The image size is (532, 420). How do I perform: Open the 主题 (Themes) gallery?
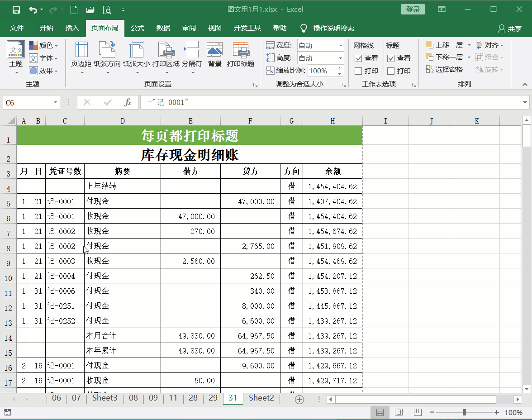[x=15, y=57]
